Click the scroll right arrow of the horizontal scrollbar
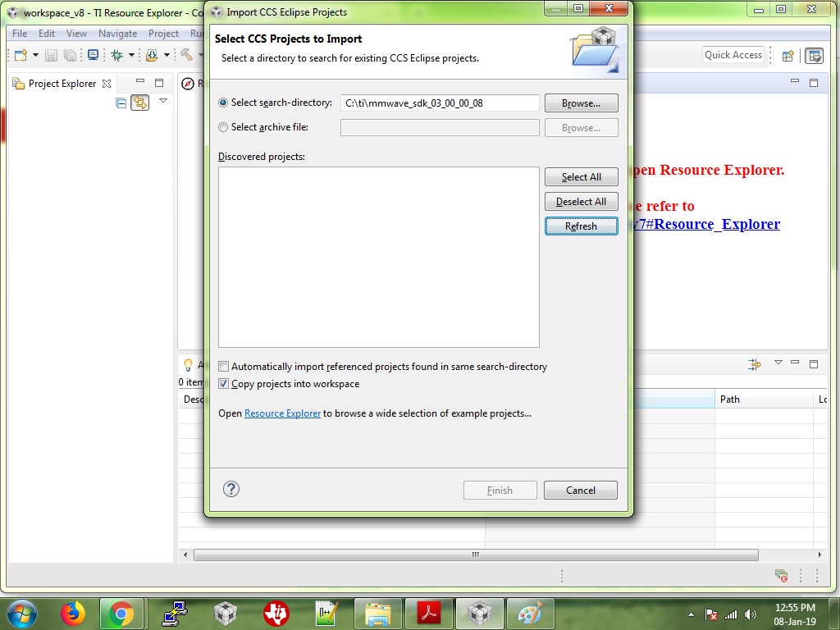Screen dimensions: 840x630 coord(819,555)
